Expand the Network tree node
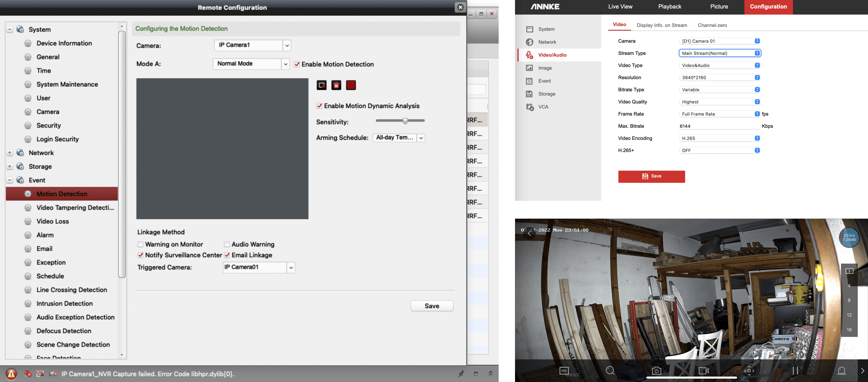This screenshot has width=868, height=382. (10, 153)
